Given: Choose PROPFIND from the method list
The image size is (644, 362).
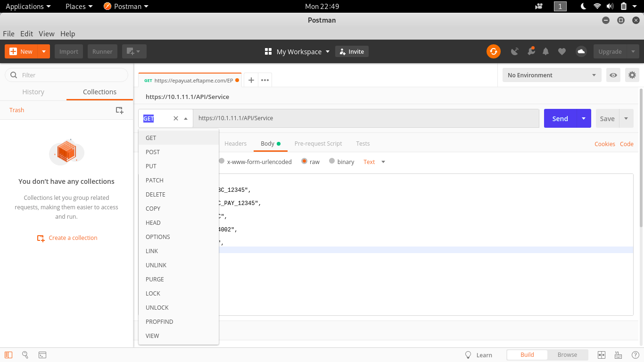Looking at the screenshot, I should coord(179,321).
